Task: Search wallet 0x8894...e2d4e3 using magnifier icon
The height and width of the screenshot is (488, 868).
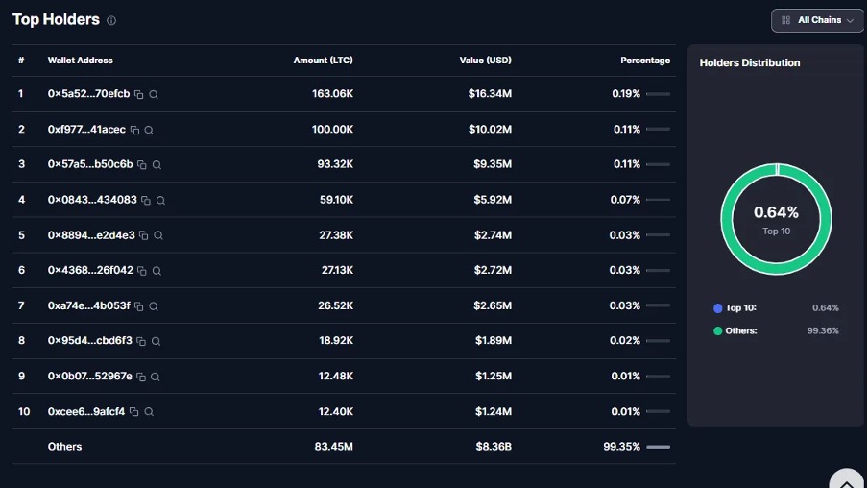Action: 158,235
